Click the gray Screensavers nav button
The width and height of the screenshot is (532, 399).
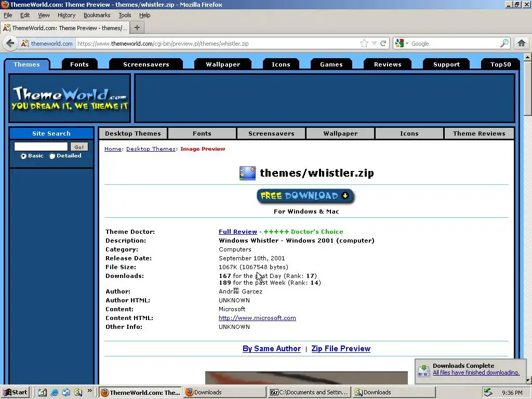(271, 134)
